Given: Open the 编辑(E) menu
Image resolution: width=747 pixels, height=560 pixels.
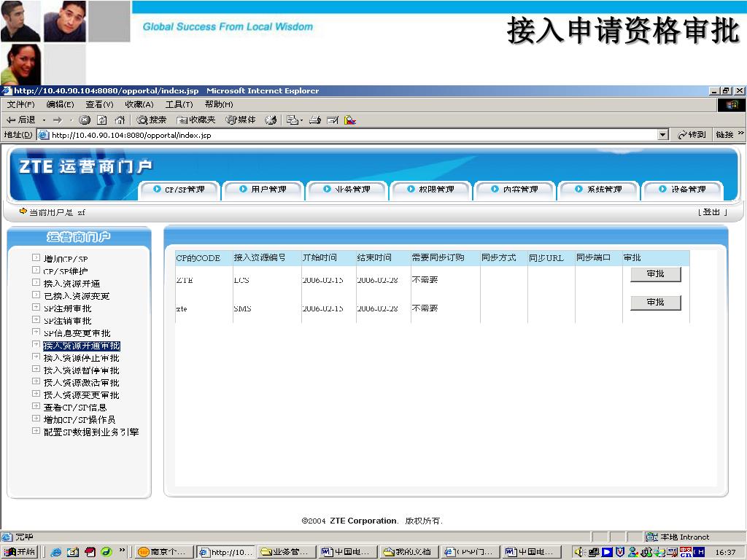Looking at the screenshot, I should 60,104.
